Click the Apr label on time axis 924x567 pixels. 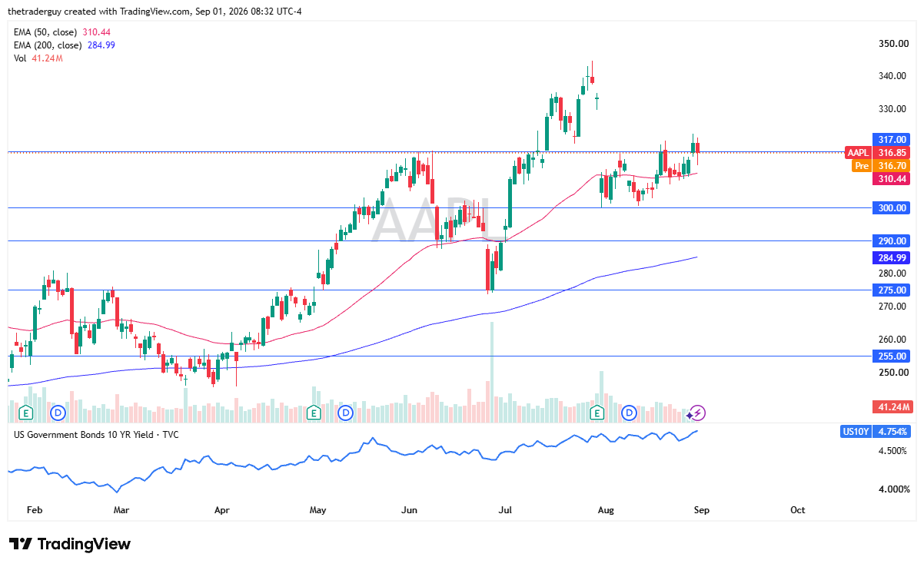(222, 509)
